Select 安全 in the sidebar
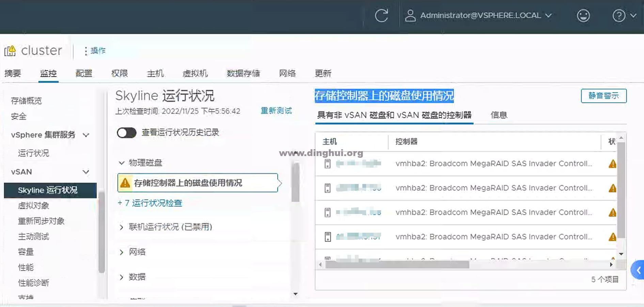 [19, 117]
